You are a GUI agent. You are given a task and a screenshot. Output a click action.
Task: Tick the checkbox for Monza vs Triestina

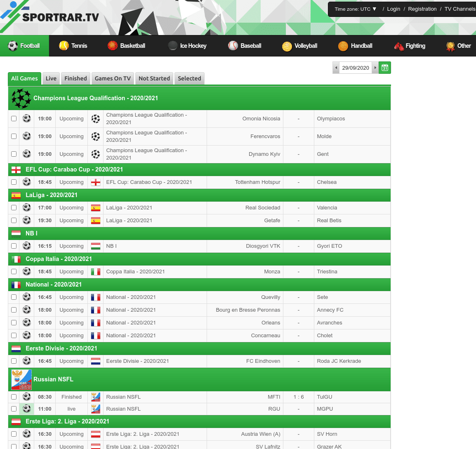pyautogui.click(x=14, y=271)
